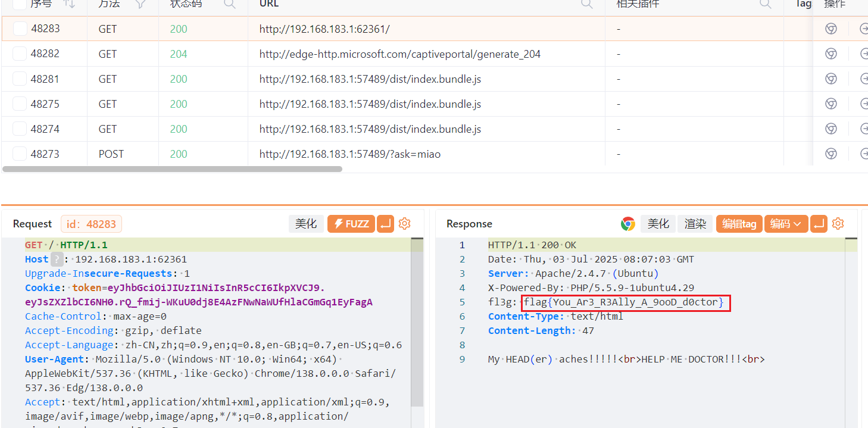Viewport: 868px width, 428px height.
Task: Click the sort icon next to 序号 column
Action: pos(69,4)
